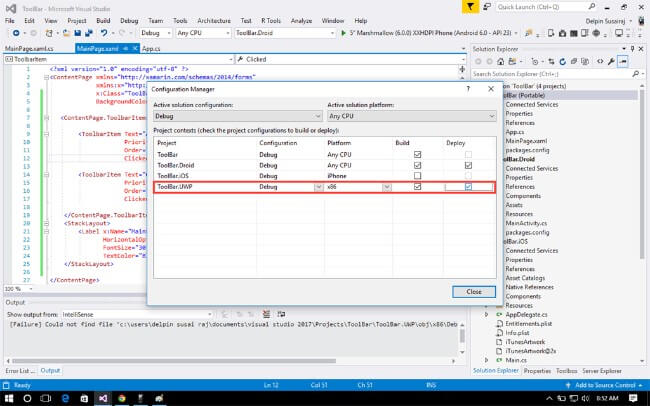Screen dimensions: 650x406
Task: Click the Undo arrow in the toolbar
Action: pyautogui.click(x=104, y=33)
